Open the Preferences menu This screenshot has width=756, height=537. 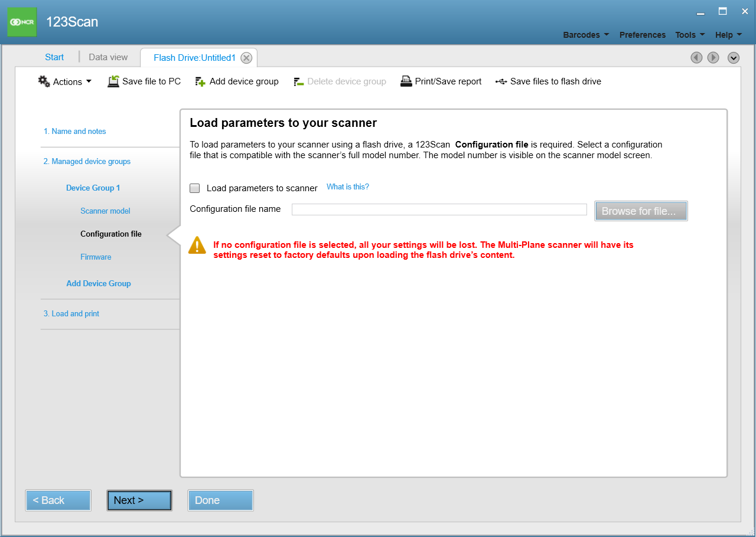coord(642,35)
